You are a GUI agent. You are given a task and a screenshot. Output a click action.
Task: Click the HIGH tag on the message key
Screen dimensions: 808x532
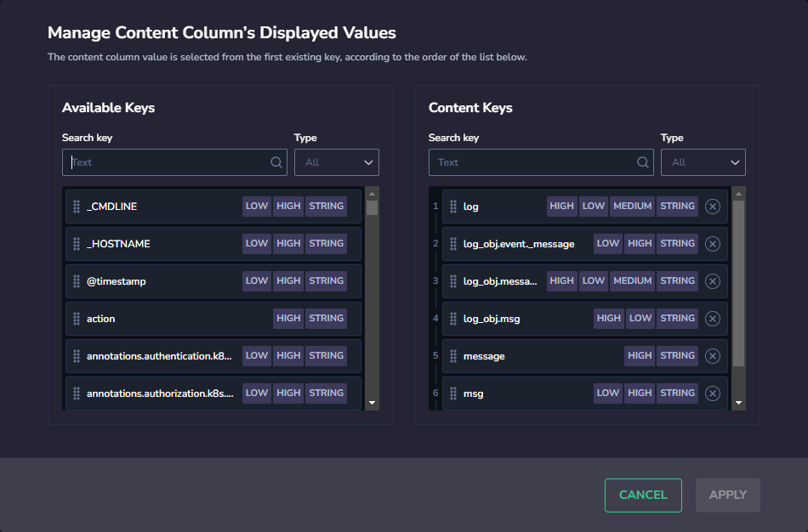pyautogui.click(x=640, y=355)
